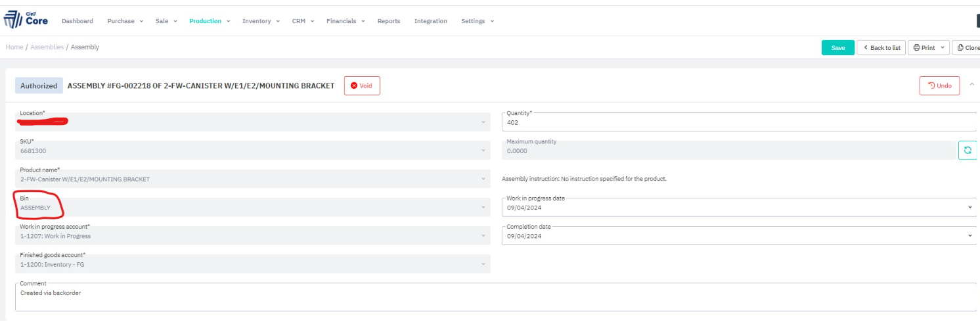Click the Quantity input field
Image resolution: width=980 pixels, height=324 pixels.
(736, 122)
